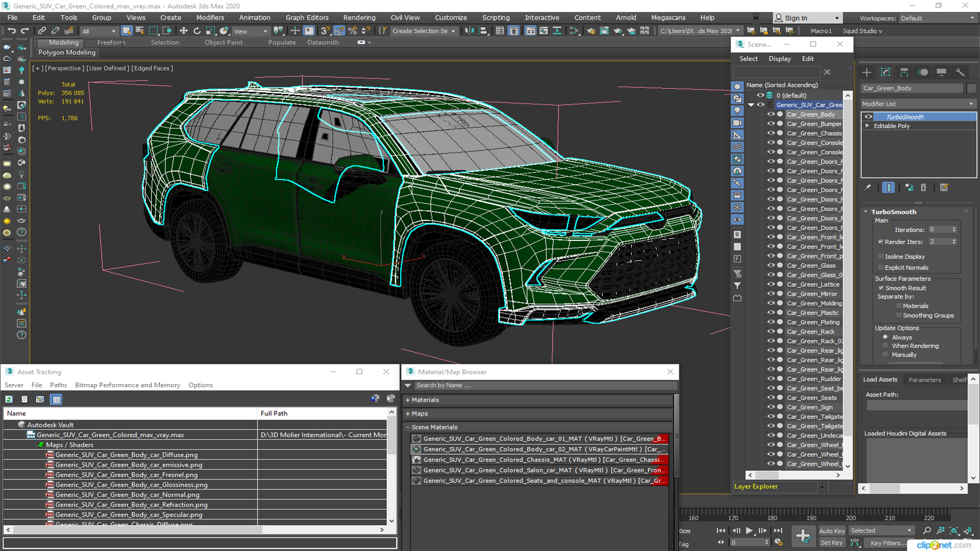Play the animation
This screenshot has height=551, width=980.
pyautogui.click(x=749, y=531)
